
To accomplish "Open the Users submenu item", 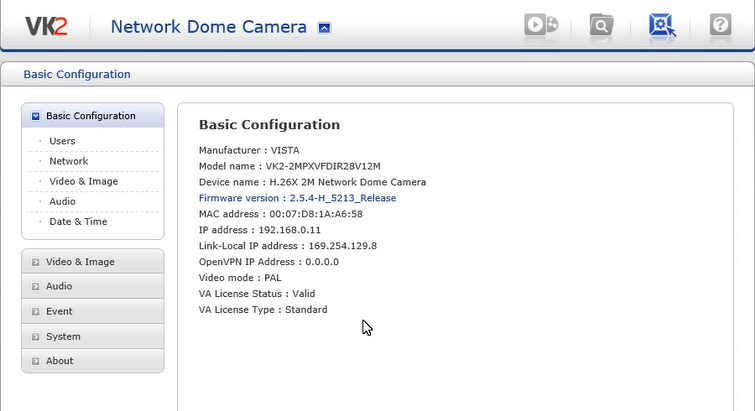I will point(62,141).
